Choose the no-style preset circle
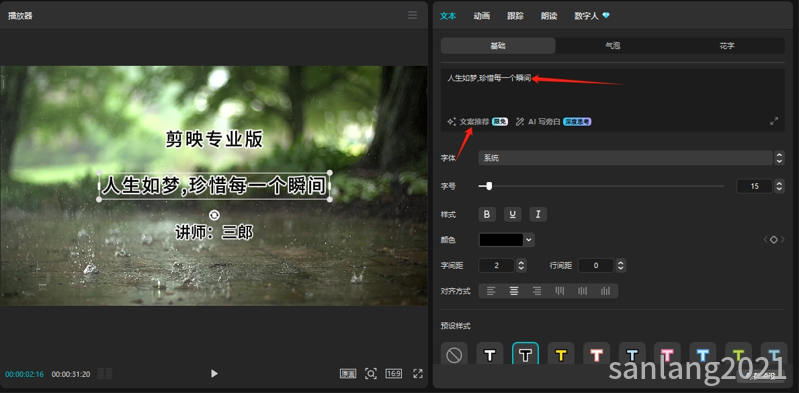Viewport: 799px width, 393px height. (x=454, y=355)
